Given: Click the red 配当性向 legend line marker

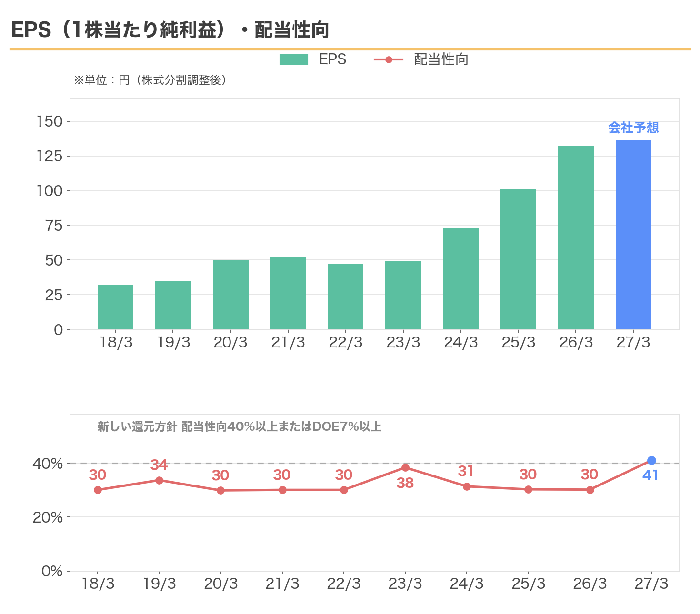Looking at the screenshot, I should pyautogui.click(x=388, y=59).
